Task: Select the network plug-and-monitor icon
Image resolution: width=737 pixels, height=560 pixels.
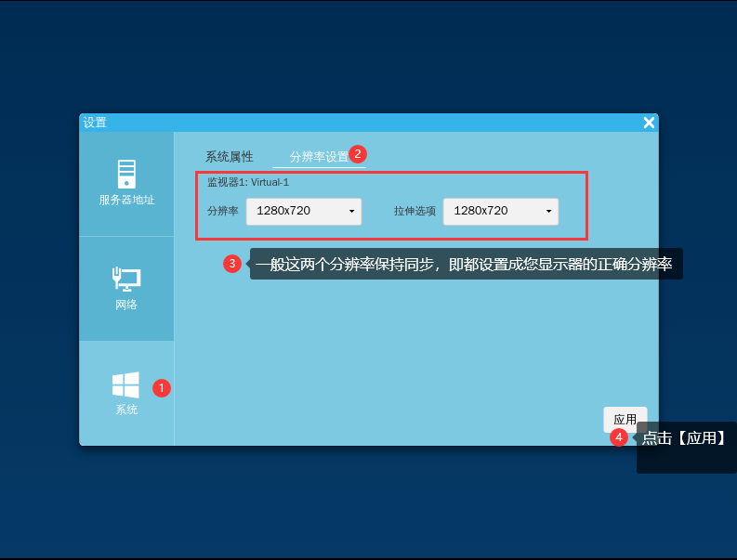Action: click(x=126, y=278)
